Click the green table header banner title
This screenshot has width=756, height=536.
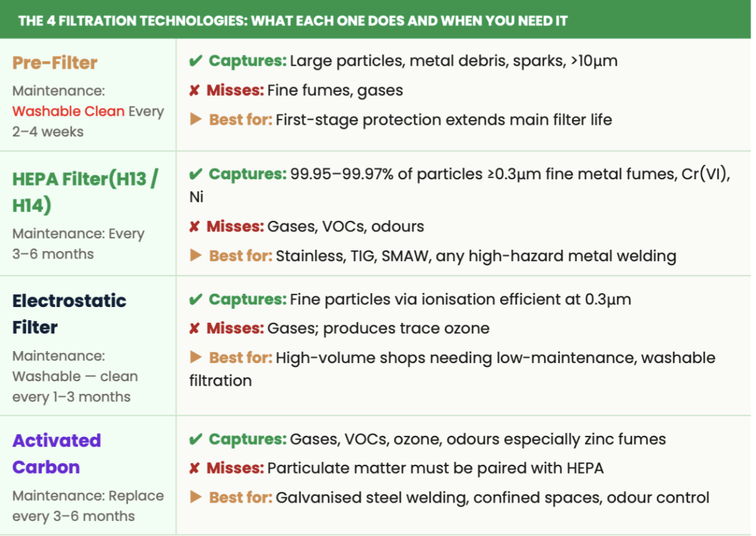coord(293,21)
